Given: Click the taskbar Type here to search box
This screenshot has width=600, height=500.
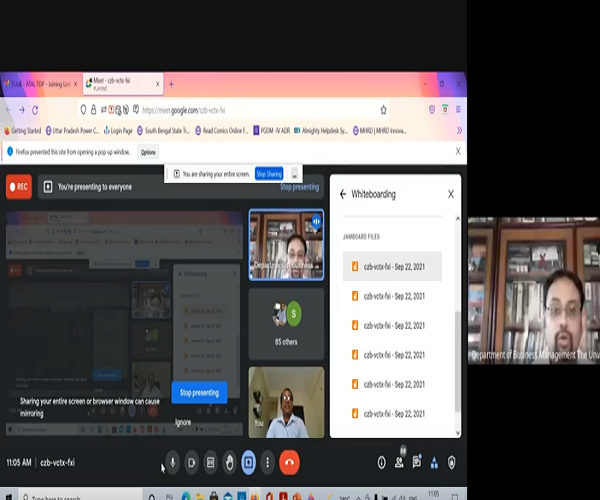Looking at the screenshot, I should 80,496.
